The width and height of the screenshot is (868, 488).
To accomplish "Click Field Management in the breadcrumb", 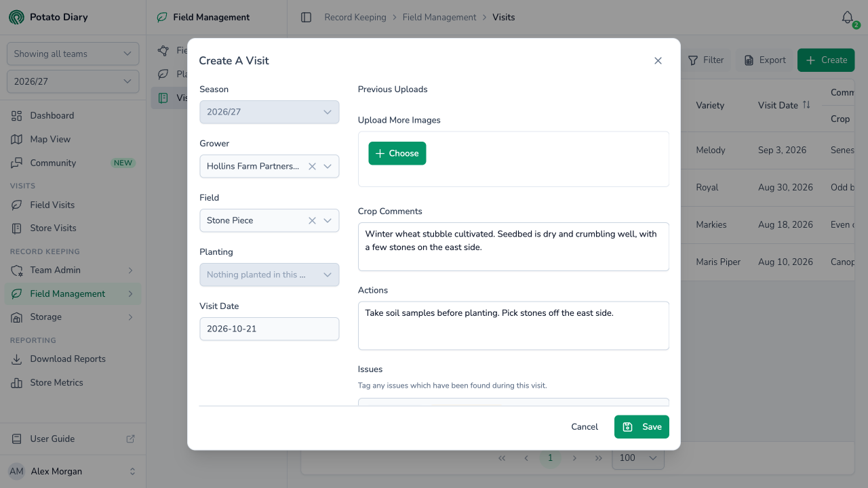I will [x=439, y=18].
